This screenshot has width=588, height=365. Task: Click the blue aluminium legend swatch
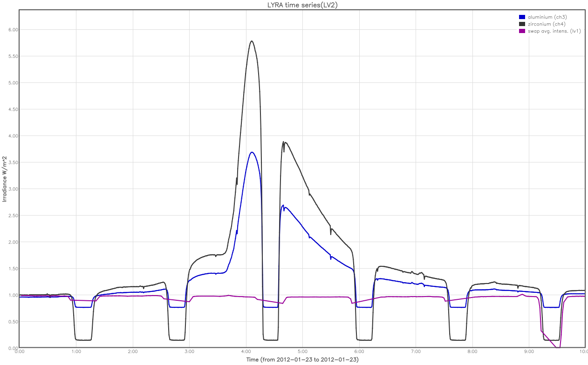tap(522, 17)
